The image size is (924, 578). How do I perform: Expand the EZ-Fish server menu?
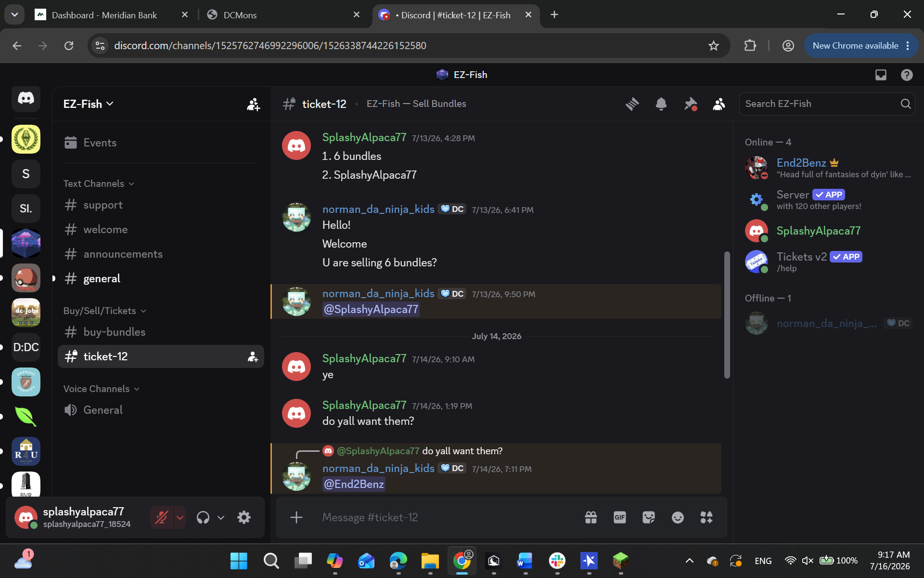[x=89, y=104]
